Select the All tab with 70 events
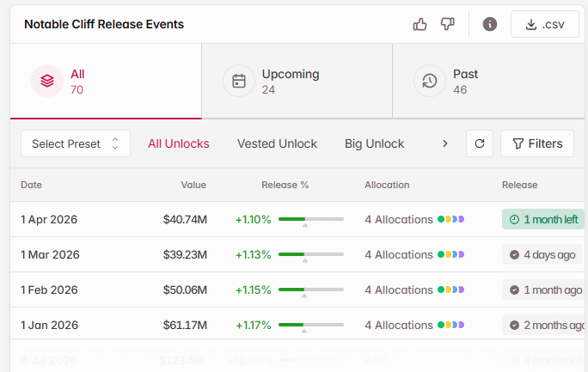 click(x=106, y=82)
